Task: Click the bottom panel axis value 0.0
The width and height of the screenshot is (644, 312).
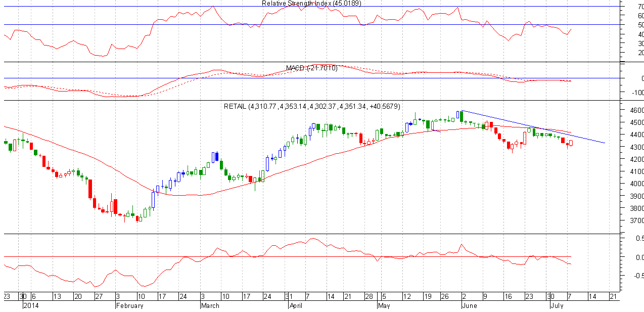Action: (x=639, y=257)
